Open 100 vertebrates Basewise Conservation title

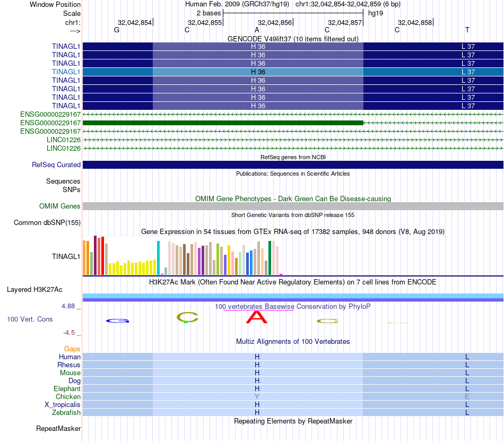293,307
